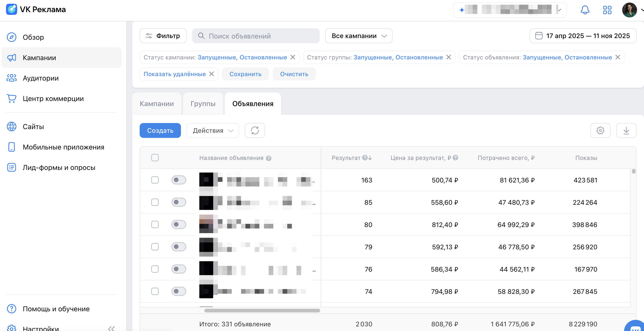Open the Все кампании dropdown
Screen dimensions: 644x331
(x=359, y=36)
